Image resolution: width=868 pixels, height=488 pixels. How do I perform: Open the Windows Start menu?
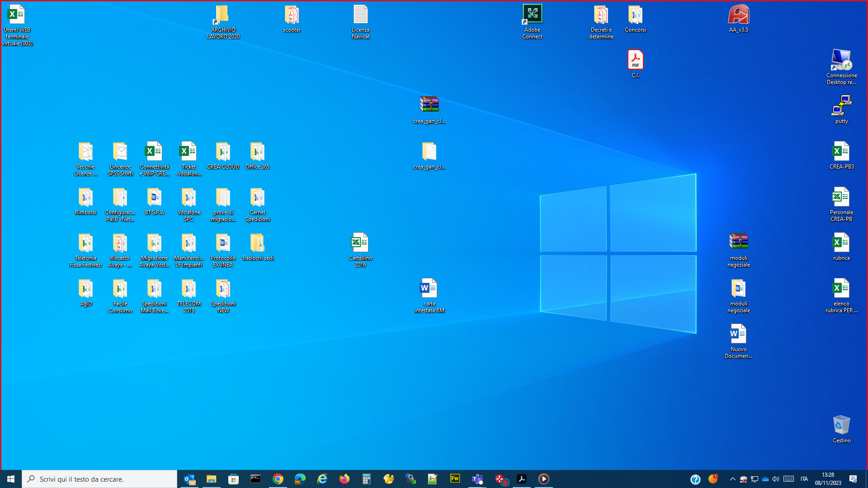[11, 479]
